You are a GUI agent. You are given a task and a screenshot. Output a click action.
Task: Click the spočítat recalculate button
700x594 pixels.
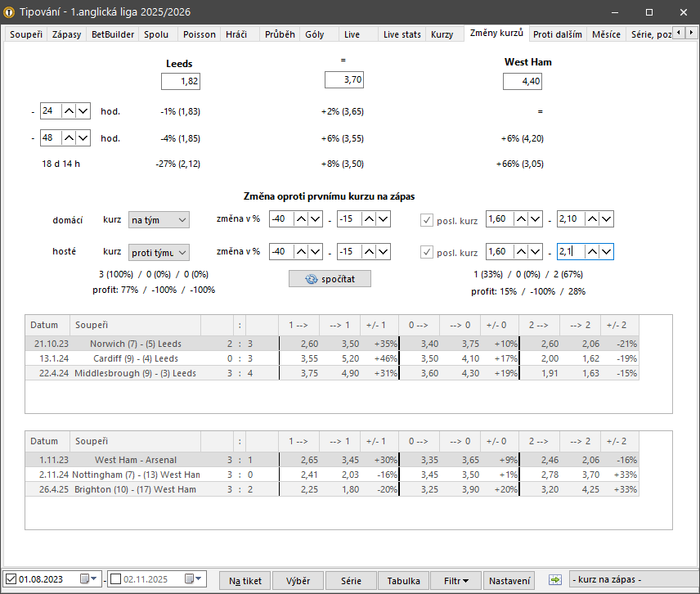(330, 279)
